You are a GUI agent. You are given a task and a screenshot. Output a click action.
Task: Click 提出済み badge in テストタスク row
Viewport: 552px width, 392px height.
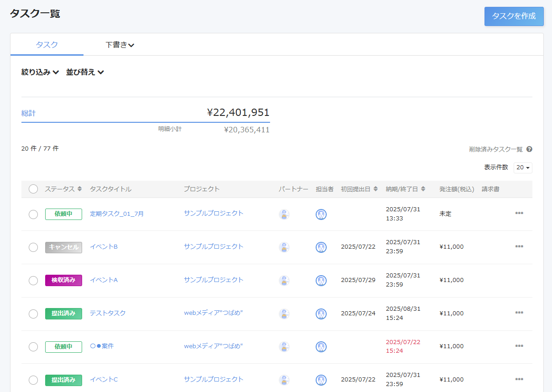point(63,314)
